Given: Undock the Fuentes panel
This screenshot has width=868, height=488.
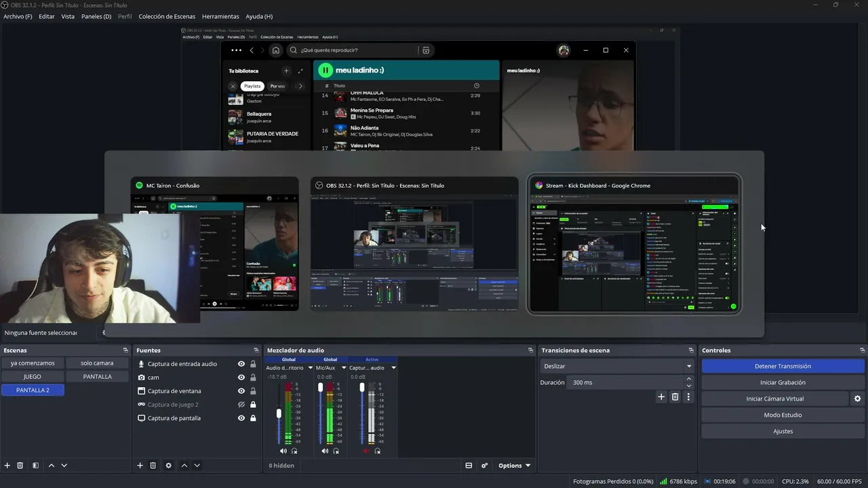Looking at the screenshot, I should pos(256,350).
